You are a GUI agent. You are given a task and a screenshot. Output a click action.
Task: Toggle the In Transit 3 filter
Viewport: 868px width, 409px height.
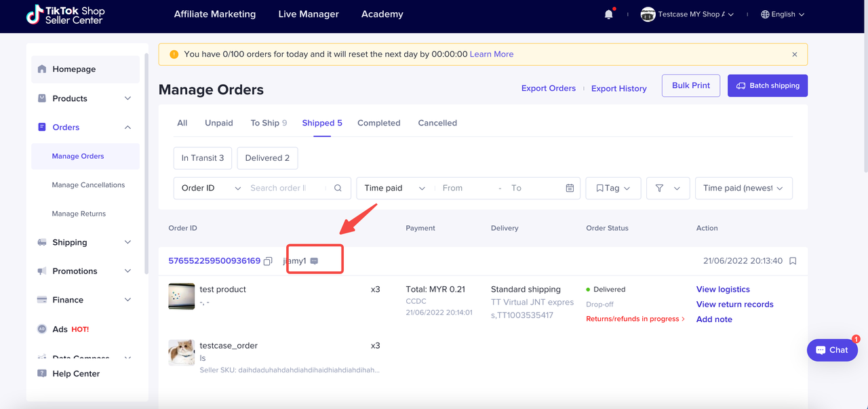(203, 158)
